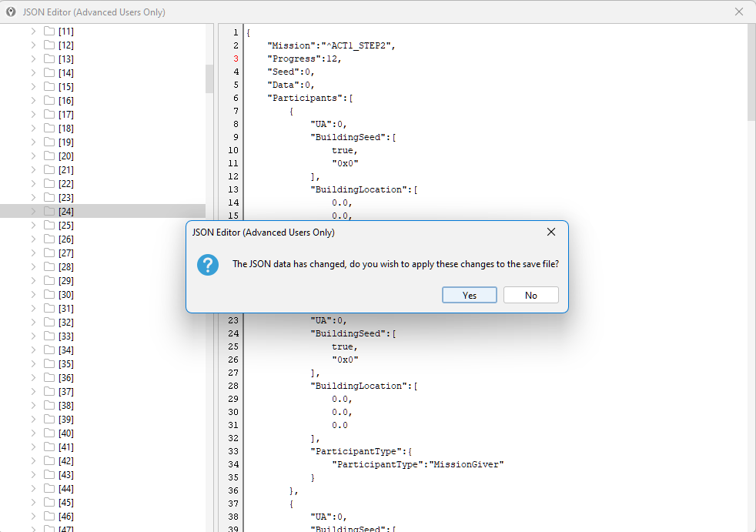Viewport: 756px width, 532px height.
Task: Click line number 3 in the gutter
Action: [236, 59]
